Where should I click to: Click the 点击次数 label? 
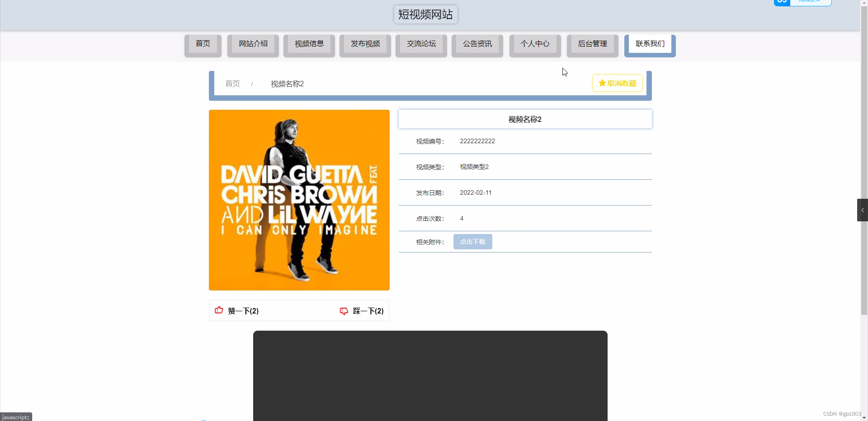pos(430,219)
